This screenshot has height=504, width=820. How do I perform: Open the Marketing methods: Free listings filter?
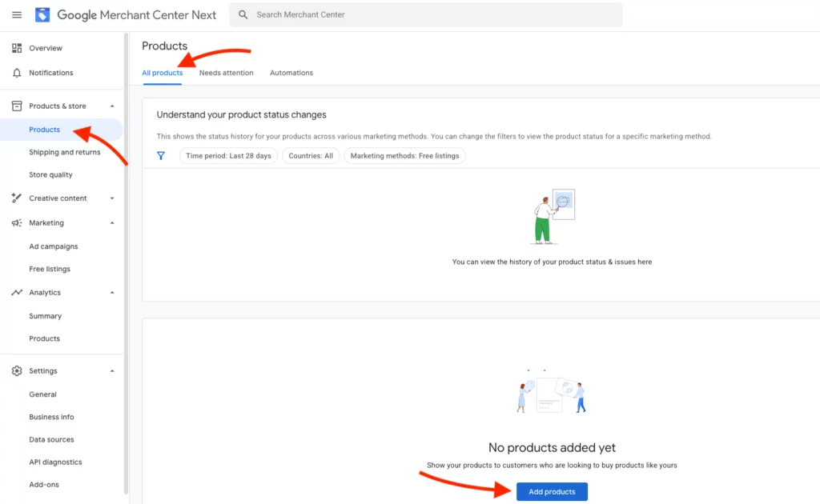[x=404, y=156]
